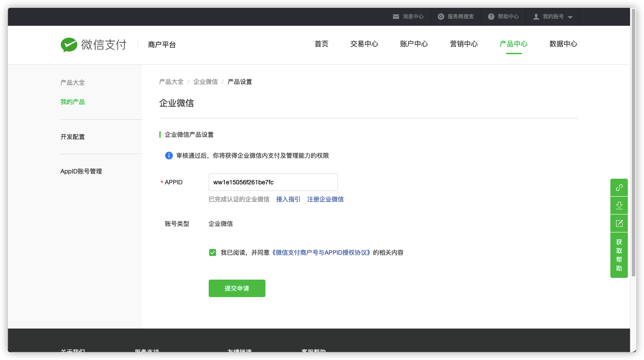Click the 消息中心 text in the top bar
This screenshot has width=644, height=360.
click(413, 17)
